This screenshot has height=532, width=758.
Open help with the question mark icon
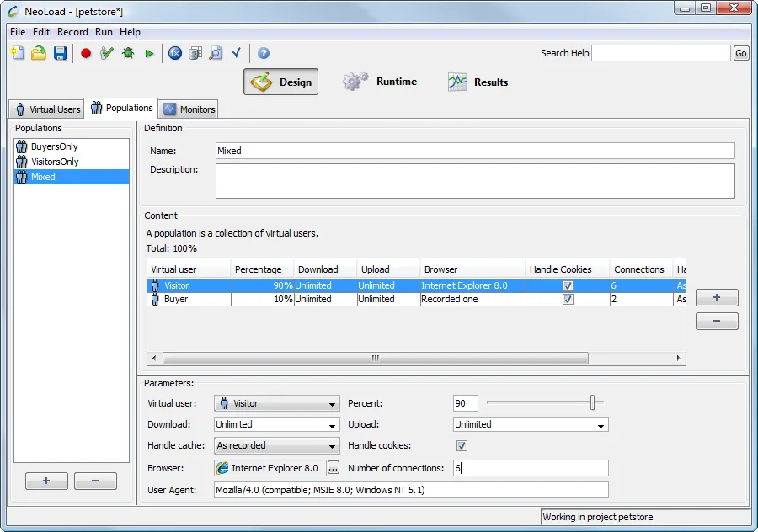(264, 53)
